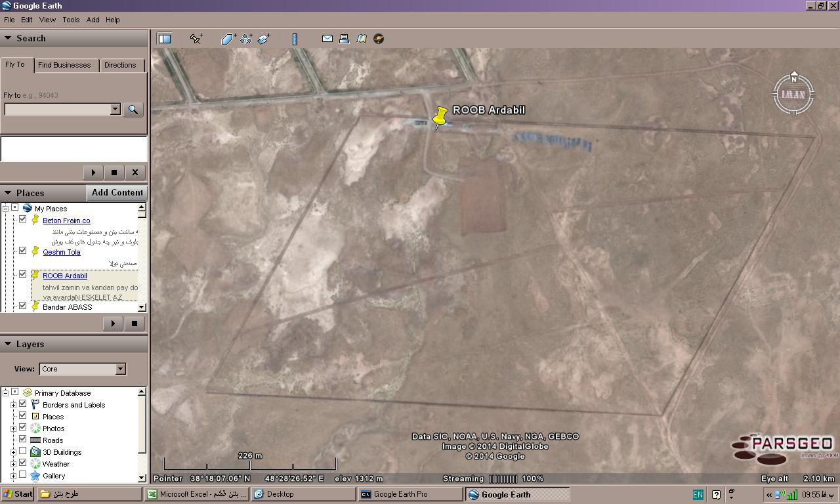Click the Add Content button
Image resolution: width=840 pixels, height=504 pixels.
click(117, 192)
